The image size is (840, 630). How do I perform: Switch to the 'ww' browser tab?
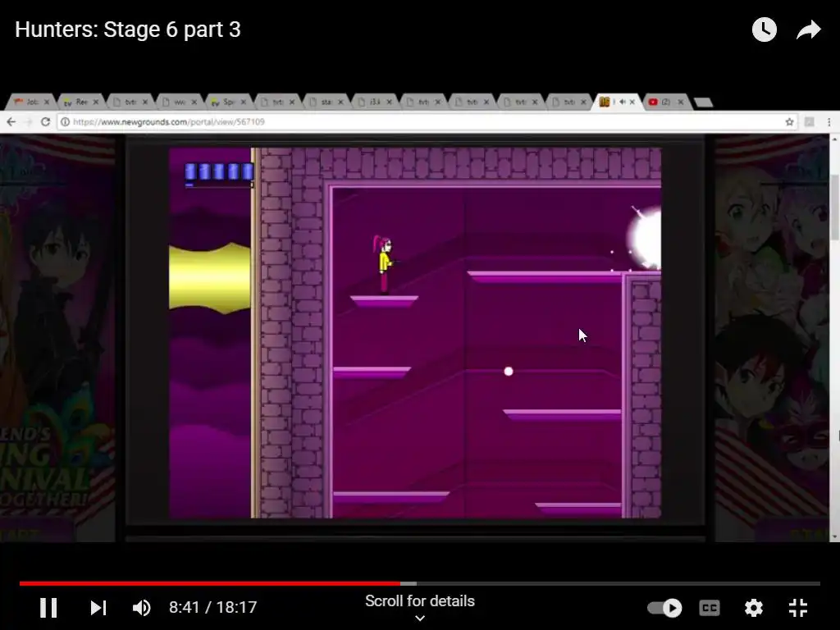178,101
